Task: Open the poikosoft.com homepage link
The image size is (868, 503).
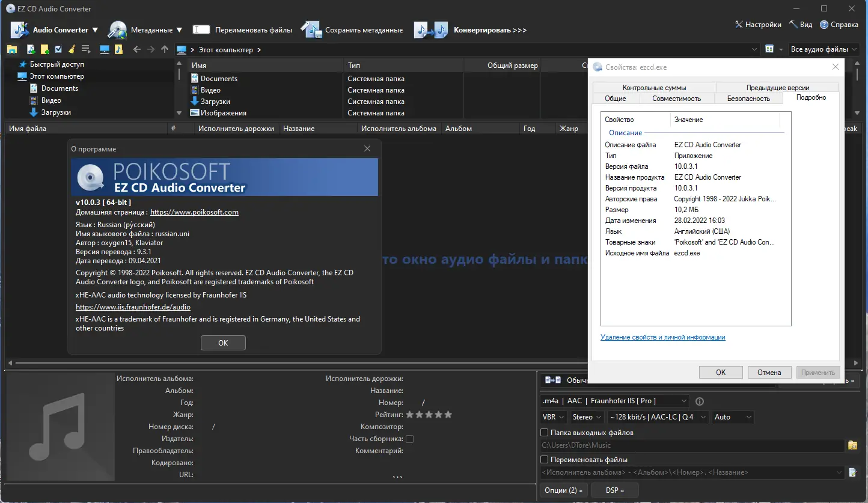Action: tap(194, 212)
